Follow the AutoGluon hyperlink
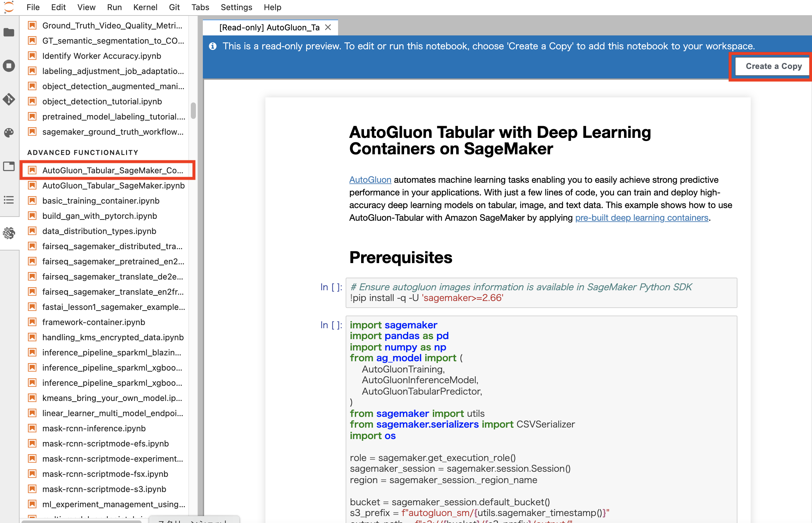The width and height of the screenshot is (812, 523). point(370,180)
